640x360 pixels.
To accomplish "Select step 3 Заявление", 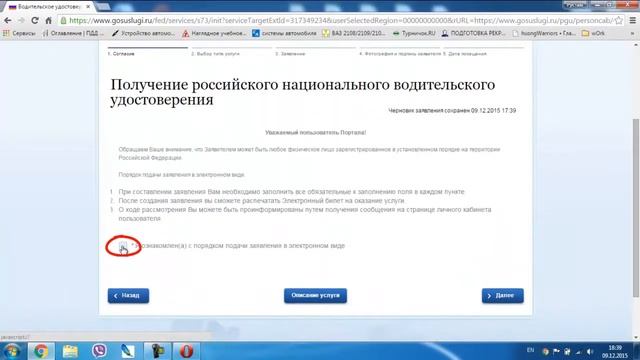I will [315, 52].
